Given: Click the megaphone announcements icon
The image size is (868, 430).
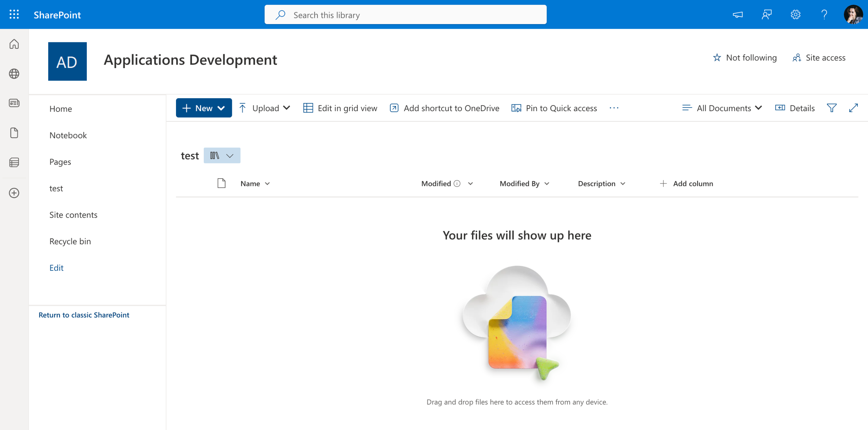Looking at the screenshot, I should (x=737, y=15).
